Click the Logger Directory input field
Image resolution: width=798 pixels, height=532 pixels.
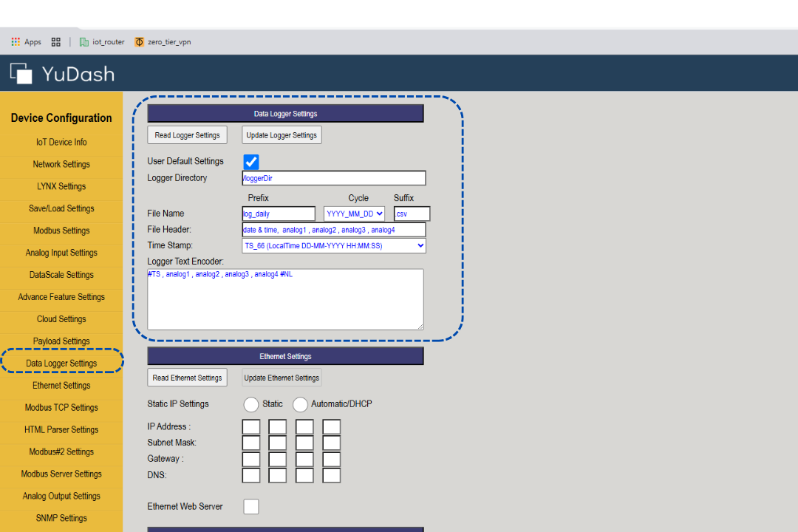point(334,178)
